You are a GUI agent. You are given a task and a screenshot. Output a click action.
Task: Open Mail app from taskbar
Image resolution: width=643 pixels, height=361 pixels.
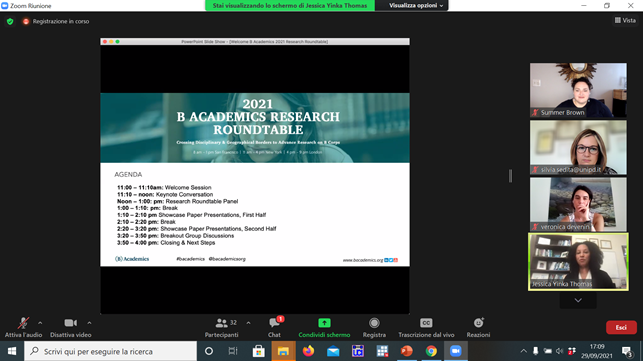[333, 351]
